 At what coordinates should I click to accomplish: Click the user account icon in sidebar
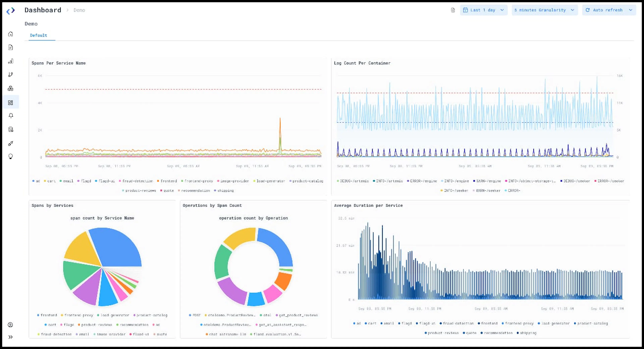click(x=10, y=325)
